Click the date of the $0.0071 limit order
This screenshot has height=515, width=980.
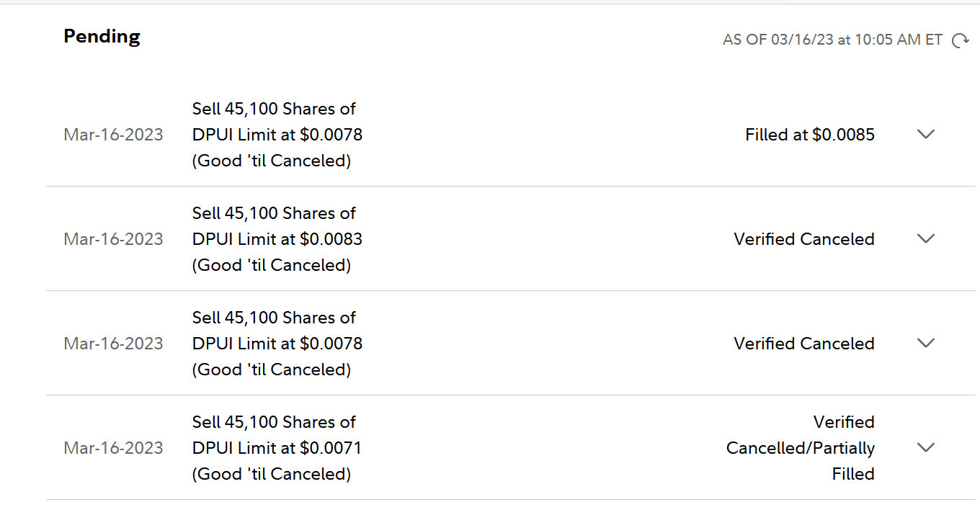click(113, 448)
